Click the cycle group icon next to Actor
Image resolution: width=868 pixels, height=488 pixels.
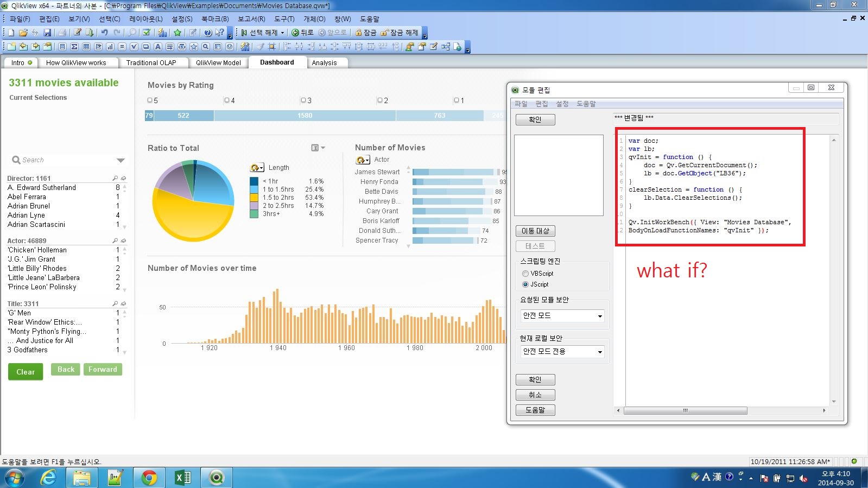(363, 160)
